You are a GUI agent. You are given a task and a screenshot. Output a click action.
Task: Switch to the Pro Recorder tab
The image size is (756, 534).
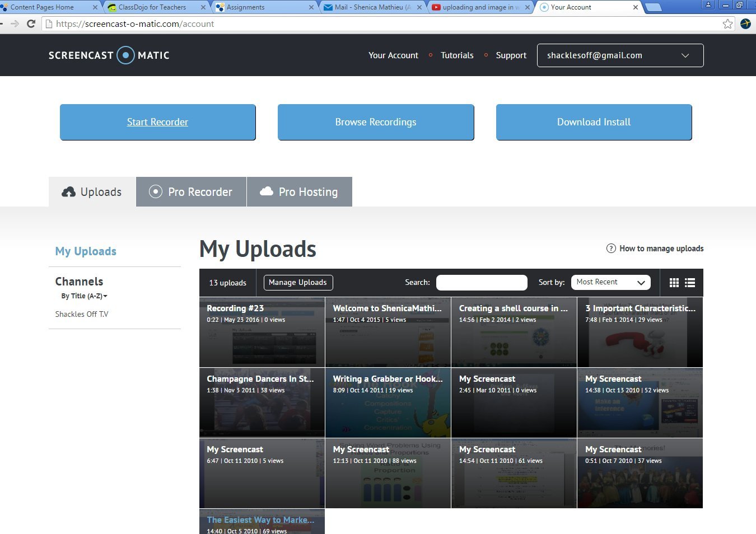coord(191,192)
